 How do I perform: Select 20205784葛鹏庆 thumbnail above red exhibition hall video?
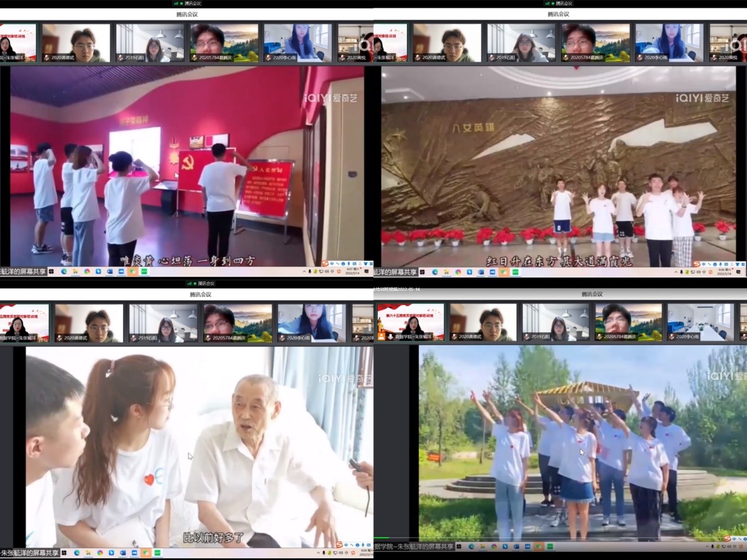224,43
